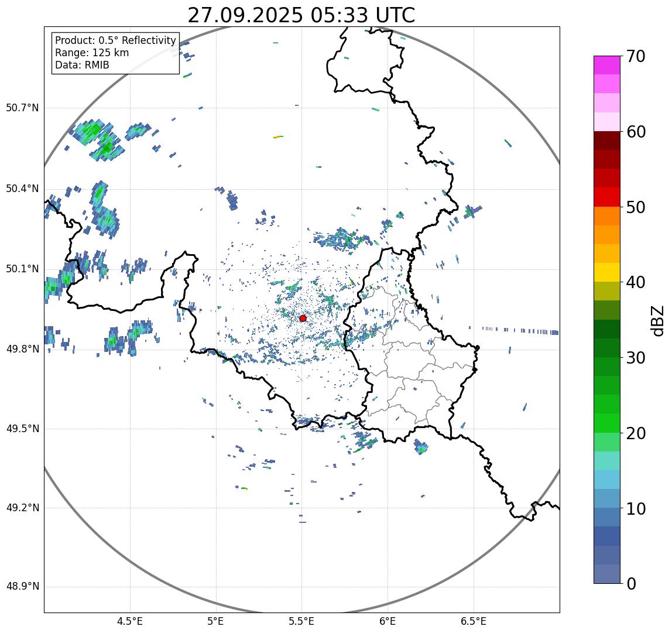This screenshot has width=672, height=633.
Task: Click the 10 label on the colorbar
Action: point(636,509)
